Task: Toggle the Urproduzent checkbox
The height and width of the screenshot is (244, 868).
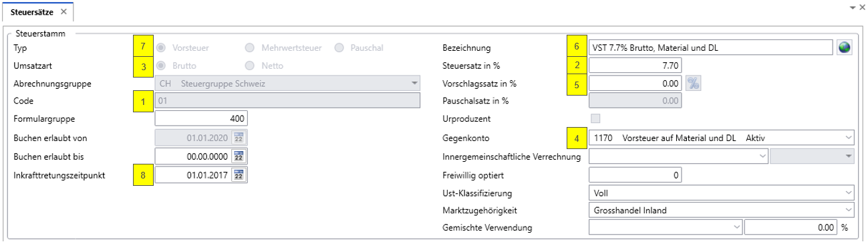Action: (595, 119)
